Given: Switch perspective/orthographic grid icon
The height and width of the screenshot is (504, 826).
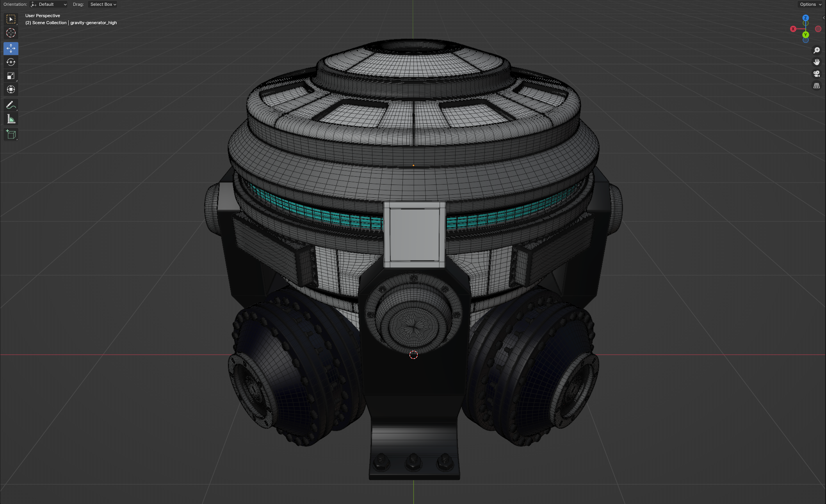Looking at the screenshot, I should click(x=817, y=85).
